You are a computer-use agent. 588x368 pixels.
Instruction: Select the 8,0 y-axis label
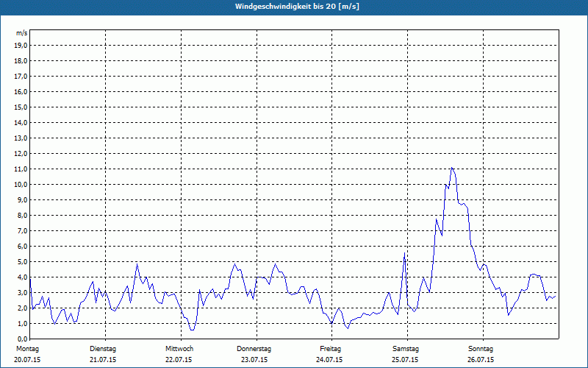[22, 215]
